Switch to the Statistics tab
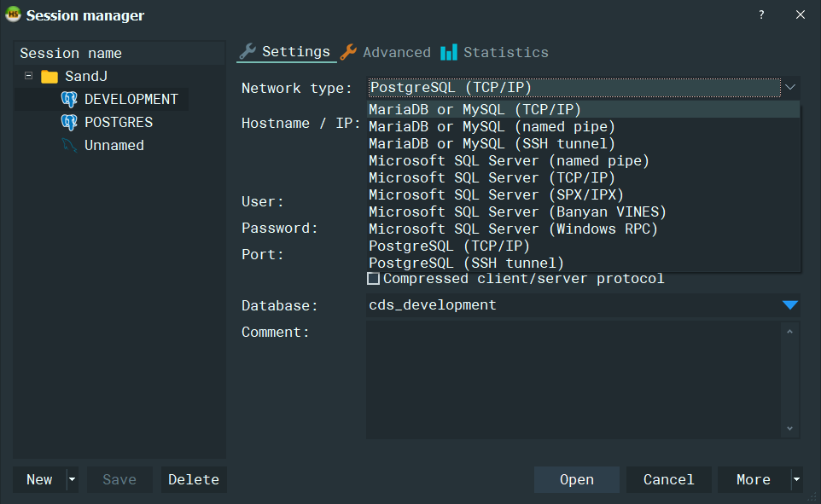Screen dimensions: 821x504 click(x=495, y=52)
